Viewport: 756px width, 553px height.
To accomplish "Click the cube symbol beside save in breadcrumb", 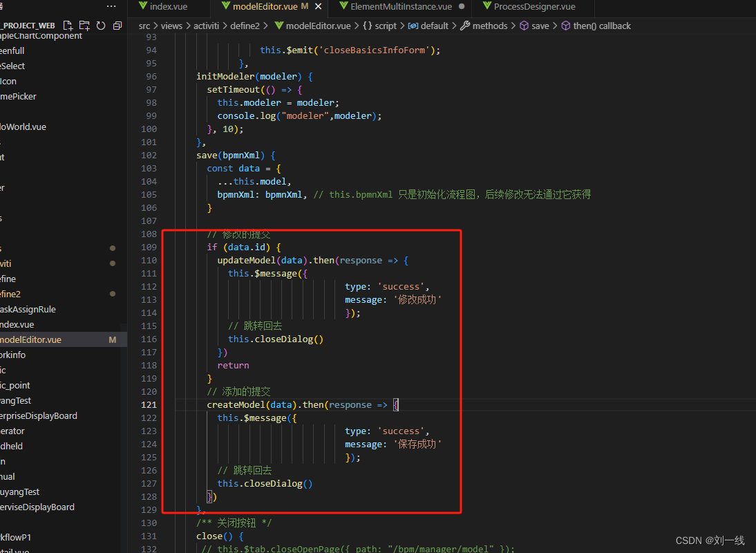I will click(x=523, y=26).
